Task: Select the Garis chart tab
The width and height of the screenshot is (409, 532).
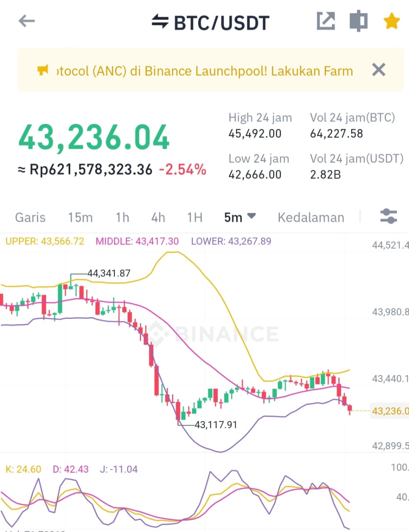Action: coord(30,217)
